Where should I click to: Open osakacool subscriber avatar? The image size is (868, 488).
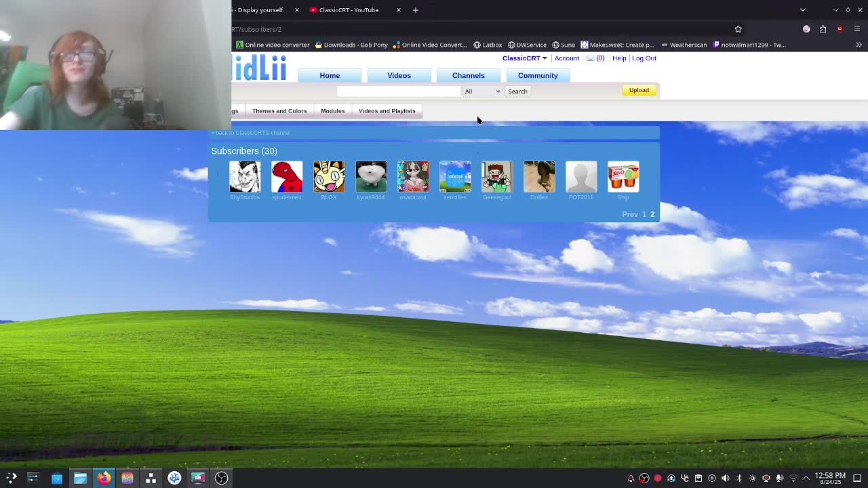(413, 177)
